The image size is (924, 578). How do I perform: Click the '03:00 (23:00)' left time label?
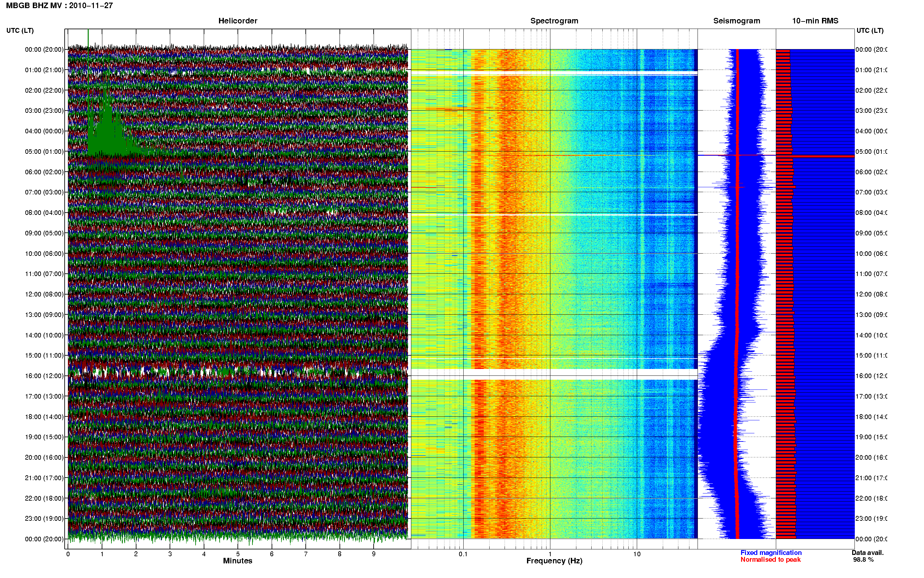pyautogui.click(x=44, y=111)
